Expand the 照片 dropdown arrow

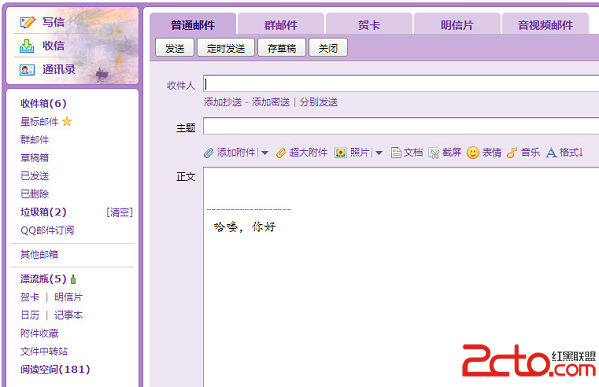point(379,153)
